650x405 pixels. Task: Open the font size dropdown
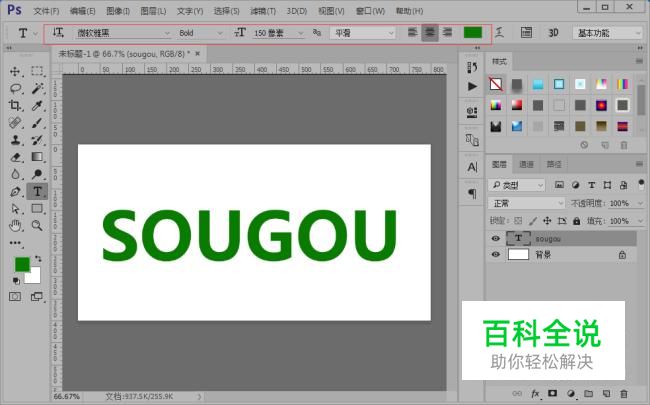(x=278, y=33)
